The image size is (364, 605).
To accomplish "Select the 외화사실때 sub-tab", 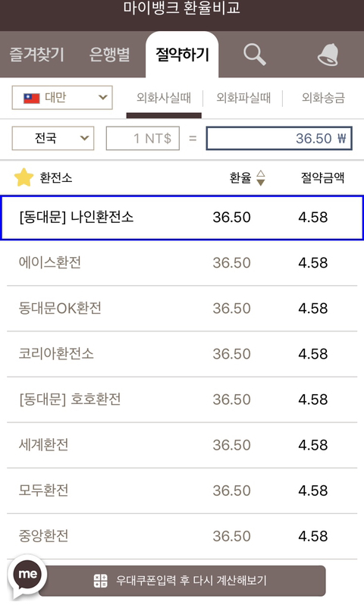I will click(x=164, y=98).
